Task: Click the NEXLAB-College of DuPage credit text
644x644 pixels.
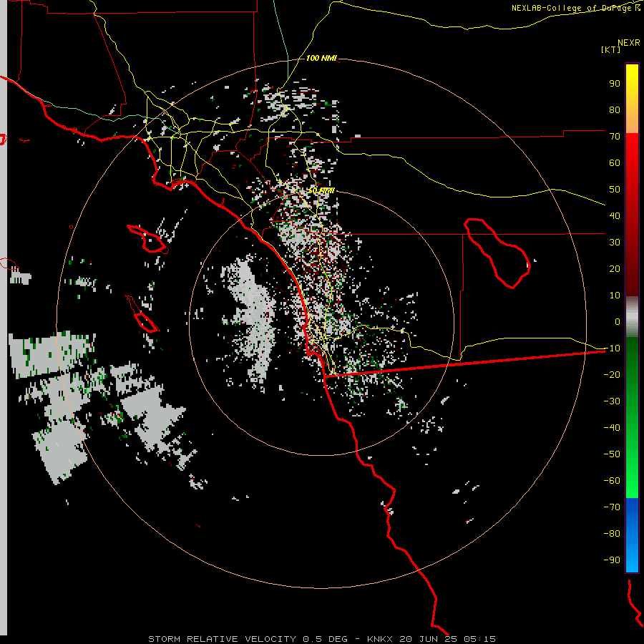Action: [x=575, y=8]
